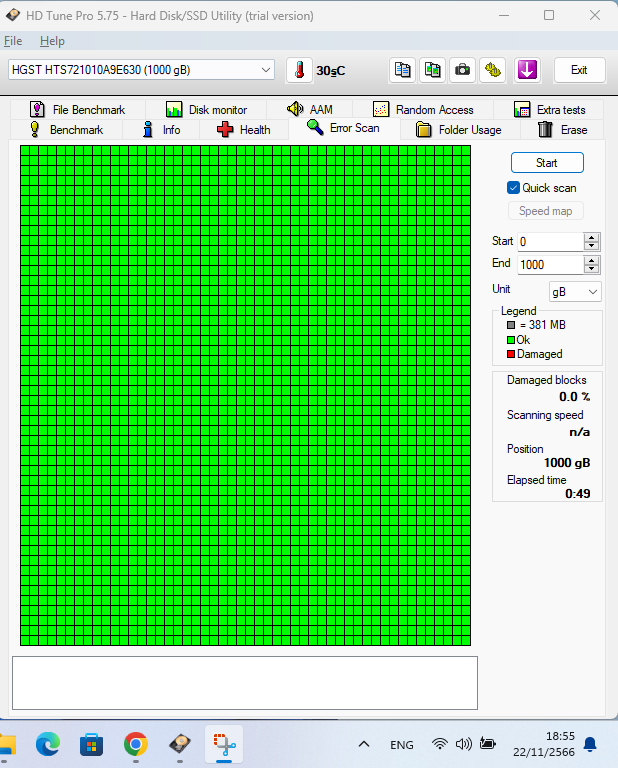Close the HD Tune Pro window
Image resolution: width=618 pixels, height=768 pixels.
[x=595, y=15]
